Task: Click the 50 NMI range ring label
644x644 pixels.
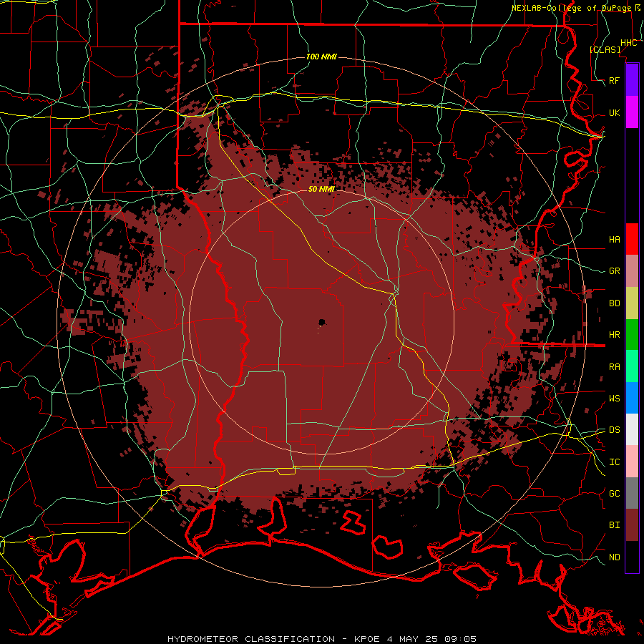Action: point(321,189)
